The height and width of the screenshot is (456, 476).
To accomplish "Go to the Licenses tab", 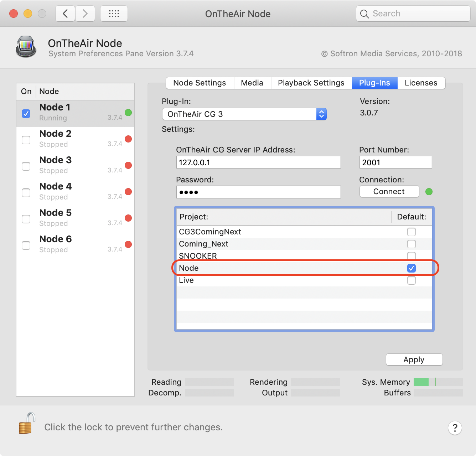I will click(x=421, y=83).
